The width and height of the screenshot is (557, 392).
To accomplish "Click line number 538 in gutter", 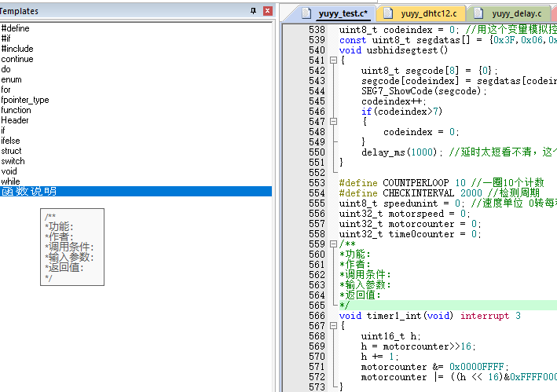I will (317, 30).
